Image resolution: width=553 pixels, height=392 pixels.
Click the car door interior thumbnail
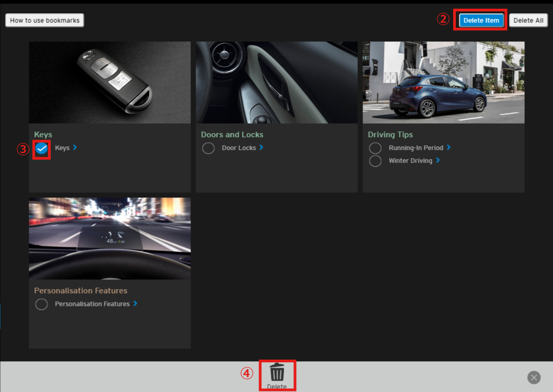pos(276,82)
